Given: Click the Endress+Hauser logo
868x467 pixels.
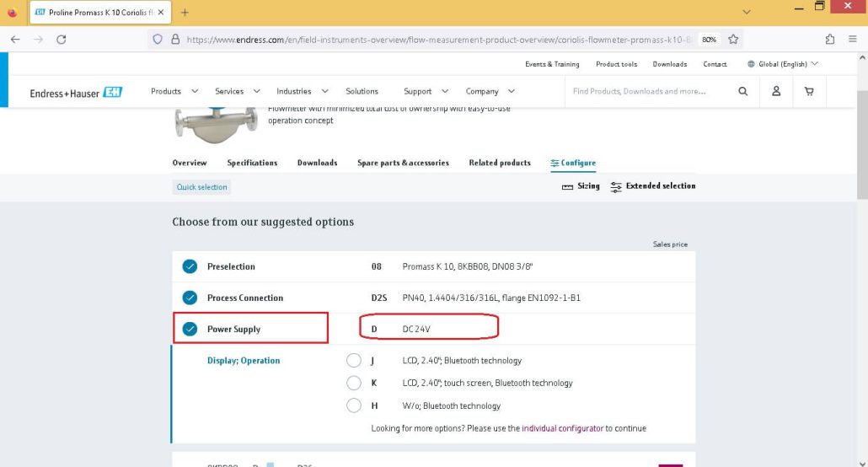Looking at the screenshot, I should (x=76, y=93).
